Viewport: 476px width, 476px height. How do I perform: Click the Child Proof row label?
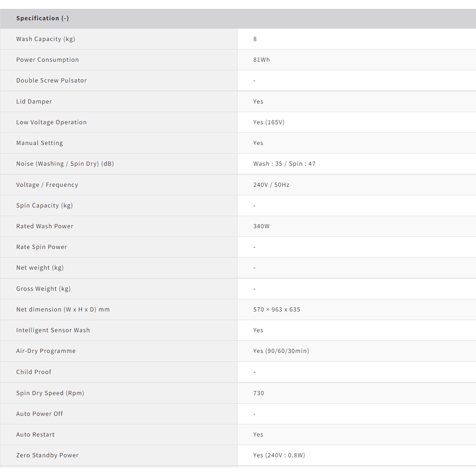pos(34,372)
